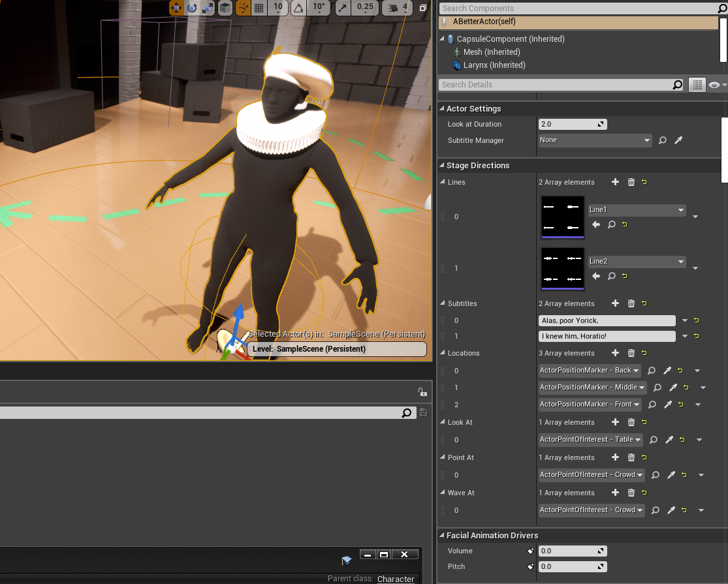Open the Subtitle Manager dropdown
The image size is (728, 584).
click(594, 140)
